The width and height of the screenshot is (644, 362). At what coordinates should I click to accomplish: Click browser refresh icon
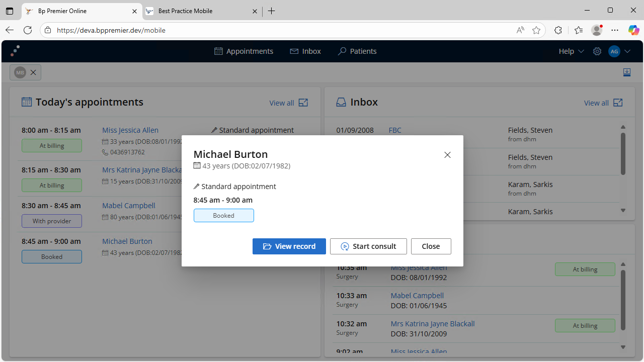coord(28,30)
